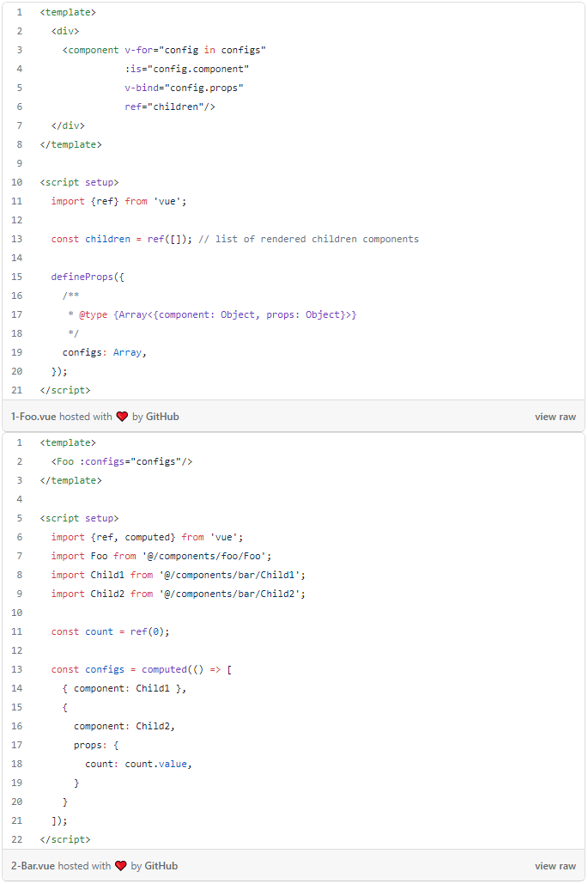Select line number 22 in 2-Bar.vue
Image resolution: width=588 pixels, height=884 pixels.
click(x=17, y=839)
